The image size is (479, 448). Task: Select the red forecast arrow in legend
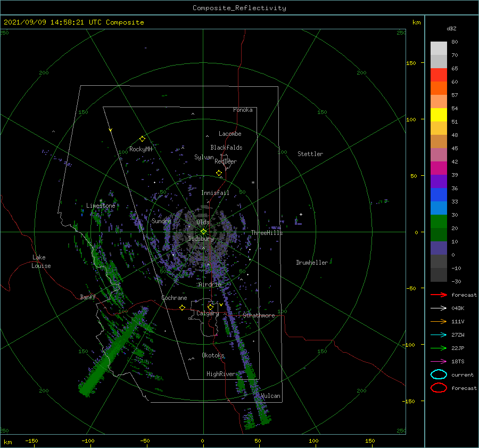point(439,295)
